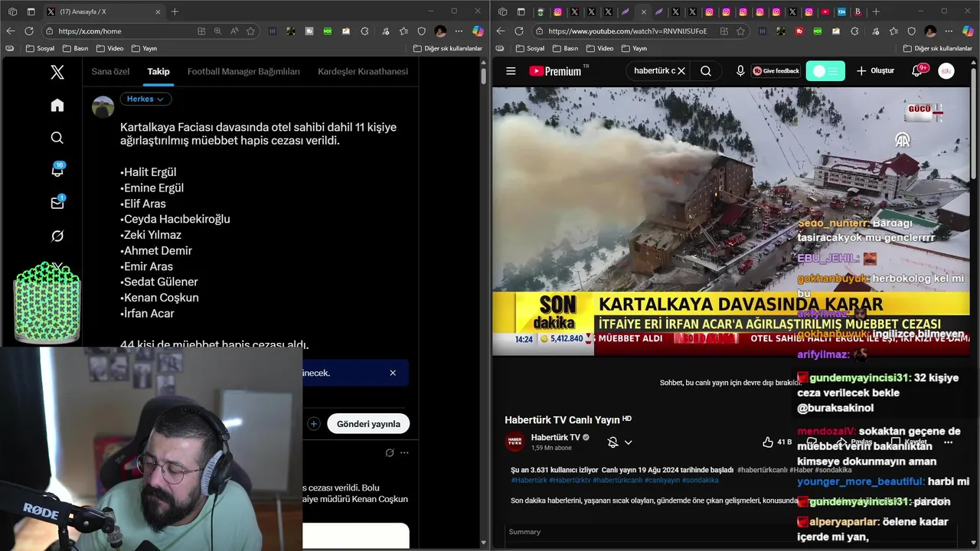This screenshot has width=980, height=551.
Task: Open Yayın bookmarks folder in YouTube window
Action: tap(634, 48)
